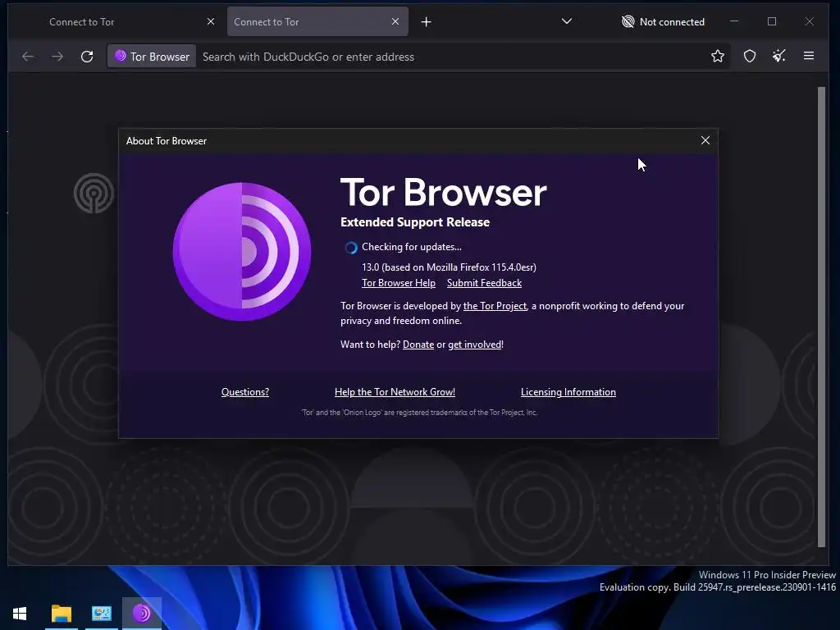840x630 pixels.
Task: Expand the list all tabs chevron
Action: [x=566, y=21]
